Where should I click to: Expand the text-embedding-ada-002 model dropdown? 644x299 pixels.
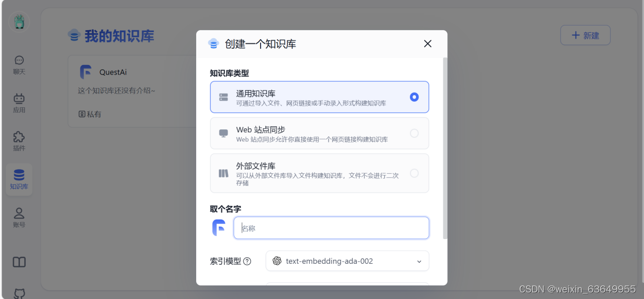click(x=347, y=261)
